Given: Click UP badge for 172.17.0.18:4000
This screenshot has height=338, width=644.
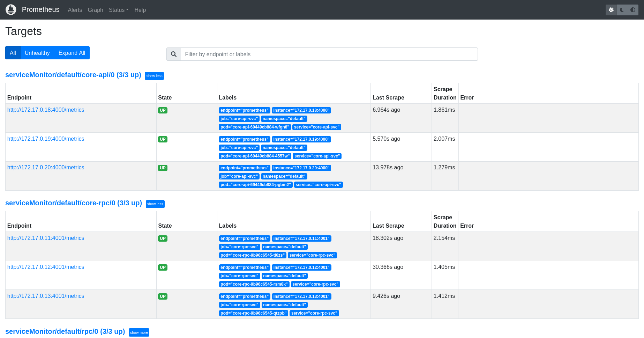Looking at the screenshot, I should 163,110.
